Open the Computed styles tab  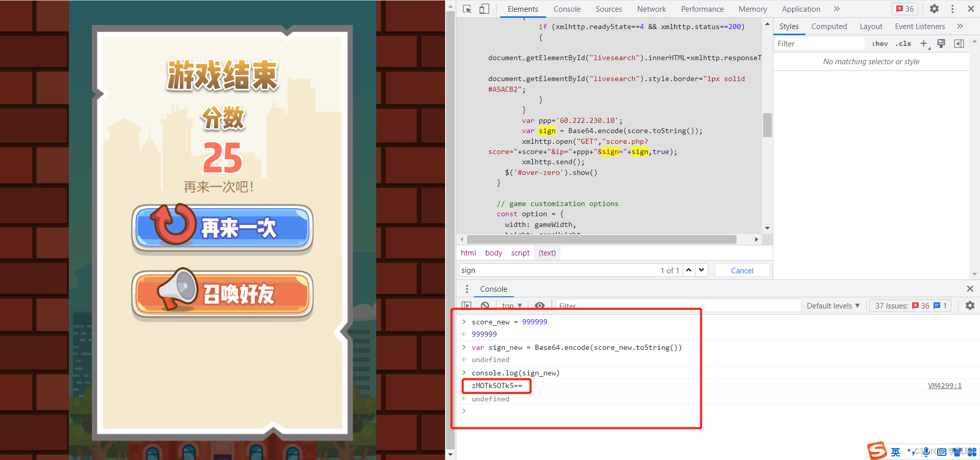click(829, 26)
